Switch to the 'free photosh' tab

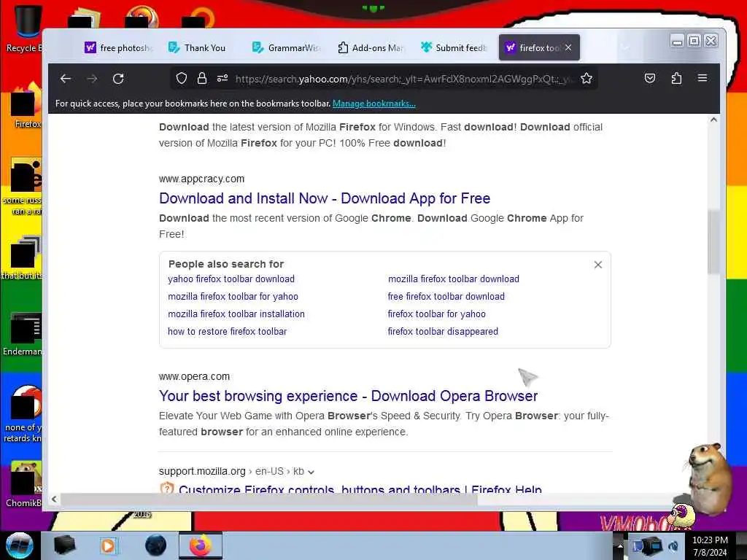pyautogui.click(x=119, y=47)
